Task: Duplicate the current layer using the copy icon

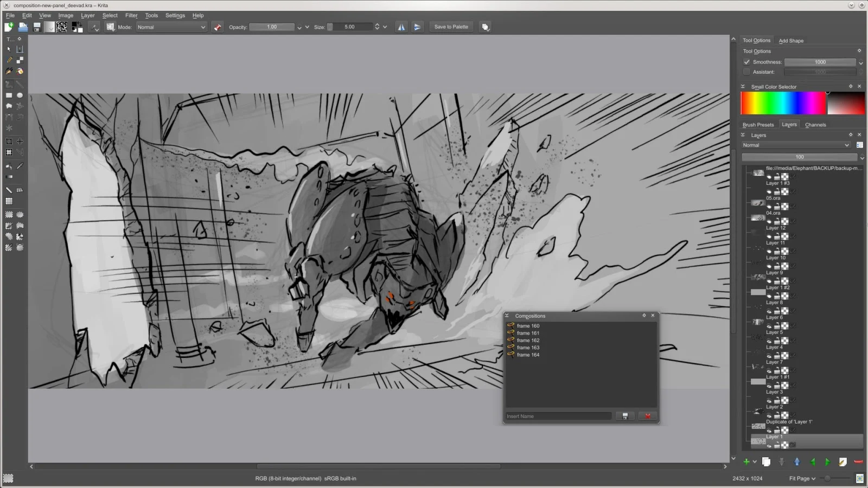Action: pyautogui.click(x=766, y=461)
